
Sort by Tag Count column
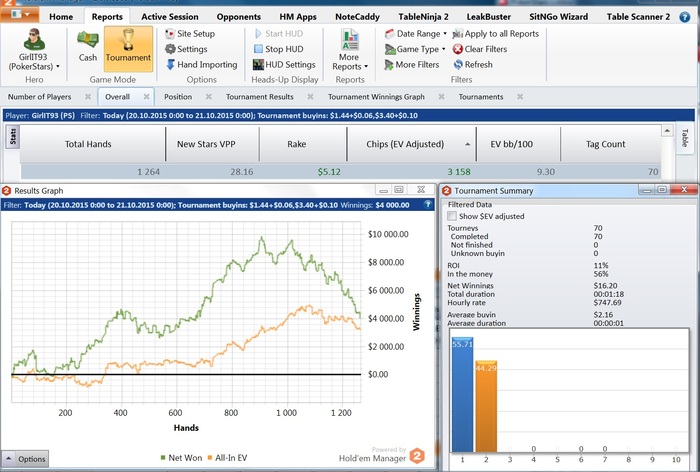pyautogui.click(x=611, y=144)
